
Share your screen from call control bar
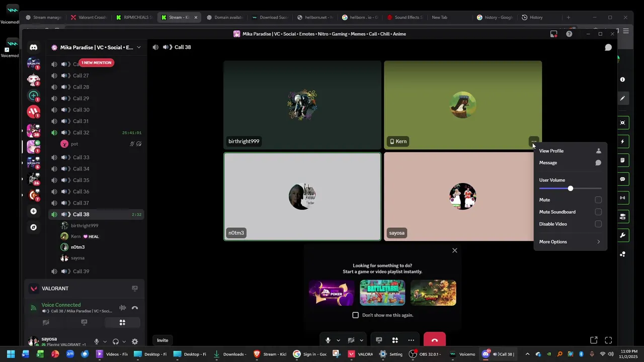379,340
